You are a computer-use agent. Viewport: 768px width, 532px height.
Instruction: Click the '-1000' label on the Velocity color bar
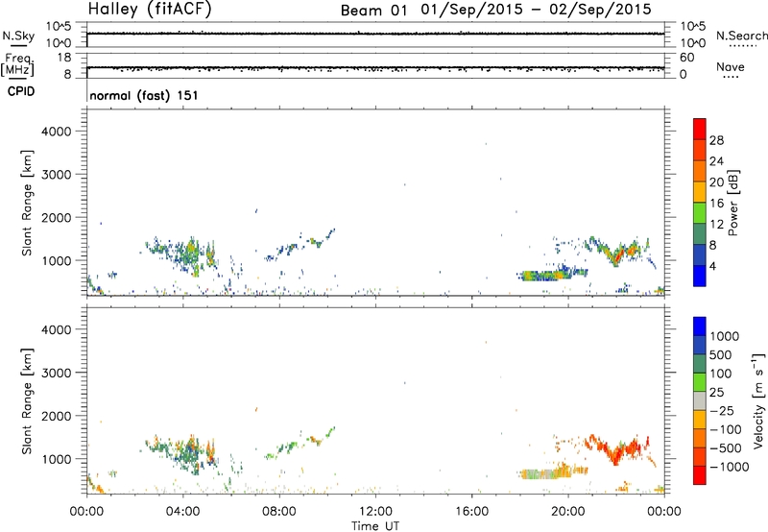tap(729, 467)
